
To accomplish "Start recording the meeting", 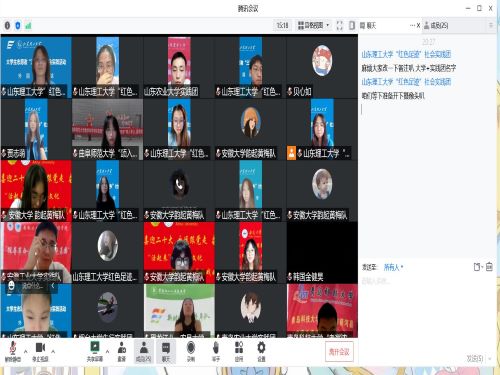I will (x=191, y=351).
